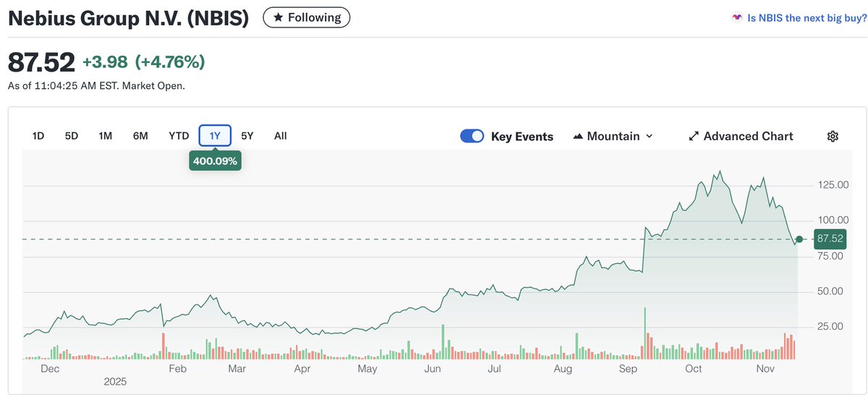Choose the YTD range
The width and height of the screenshot is (868, 397).
[x=179, y=135]
